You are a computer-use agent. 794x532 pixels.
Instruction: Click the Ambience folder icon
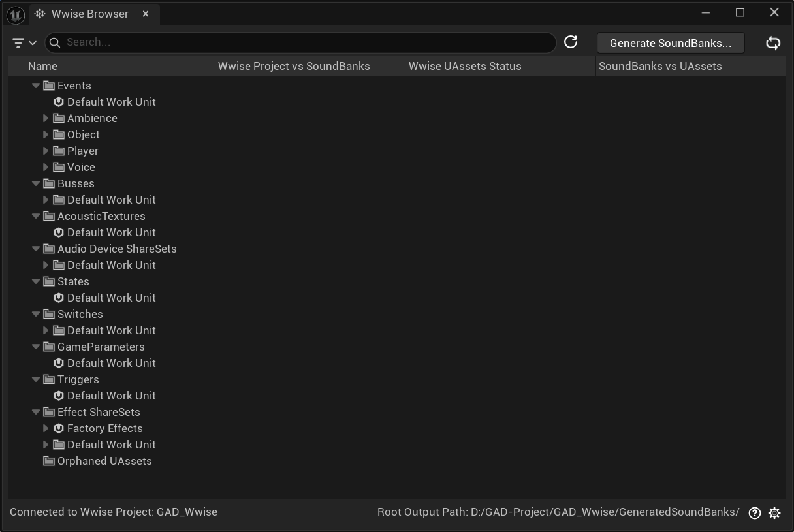(x=59, y=118)
